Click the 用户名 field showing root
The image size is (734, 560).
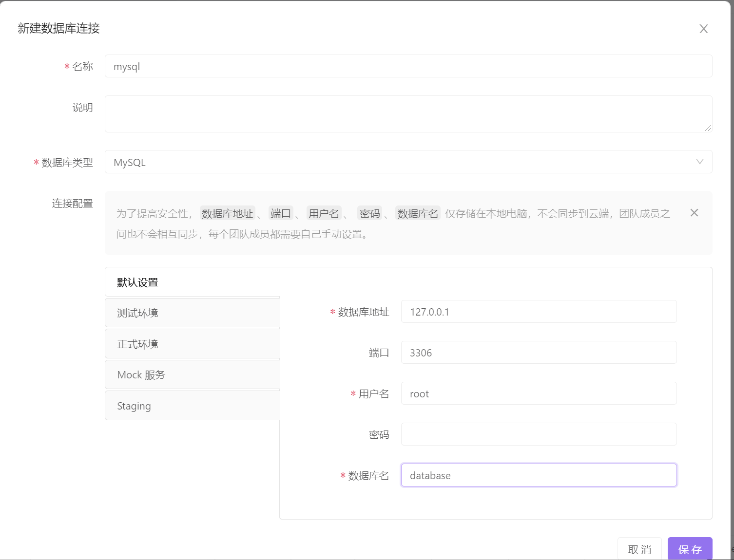(x=539, y=393)
